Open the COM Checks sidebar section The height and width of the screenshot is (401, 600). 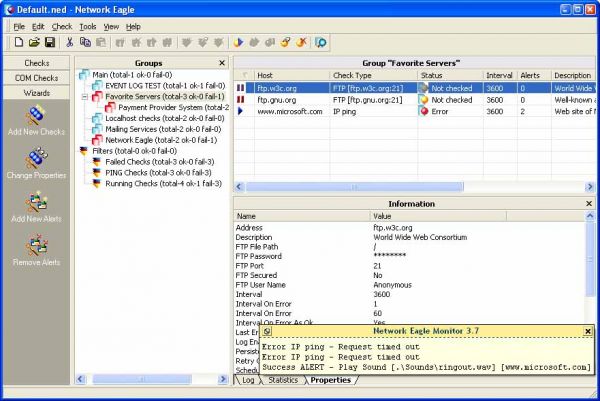pyautogui.click(x=36, y=78)
